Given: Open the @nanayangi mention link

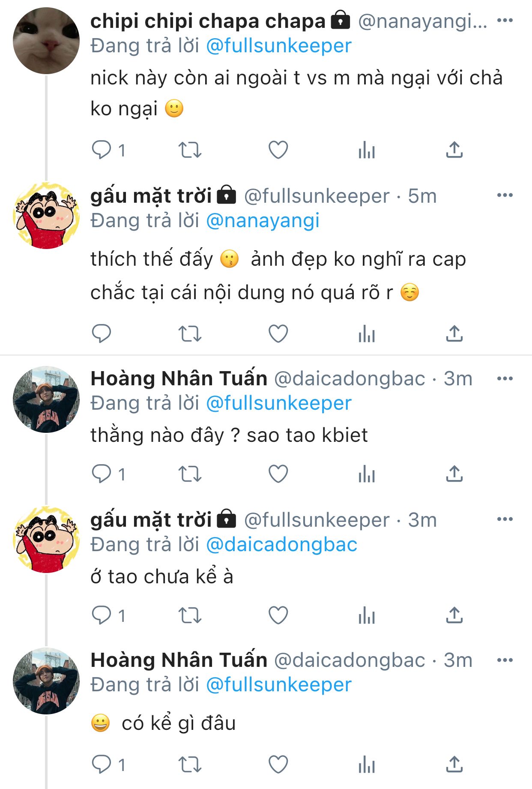Looking at the screenshot, I should [x=263, y=221].
